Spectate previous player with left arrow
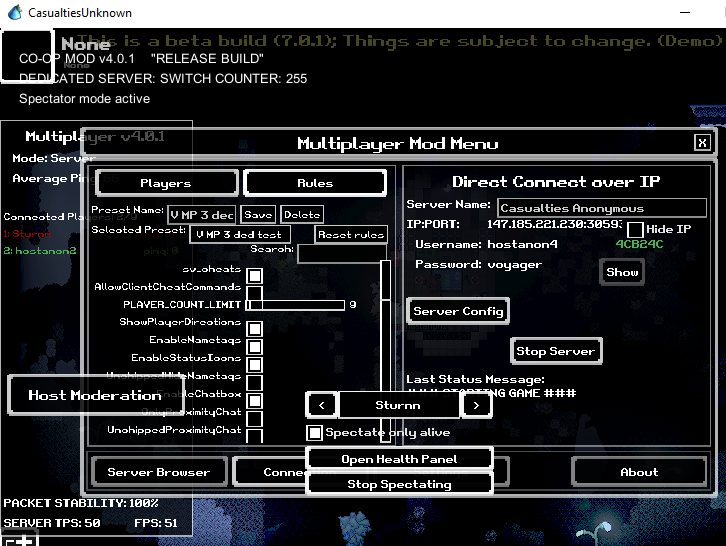Screen dimensions: 726x546 (x=322, y=405)
